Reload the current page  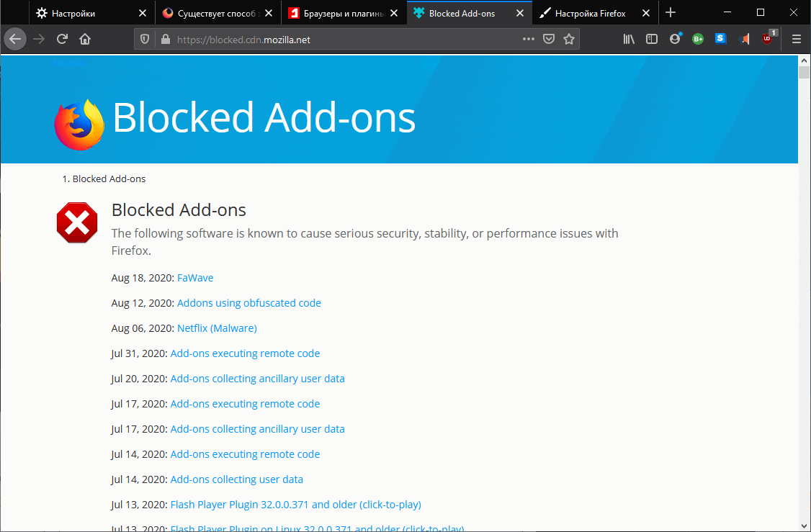pos(63,40)
